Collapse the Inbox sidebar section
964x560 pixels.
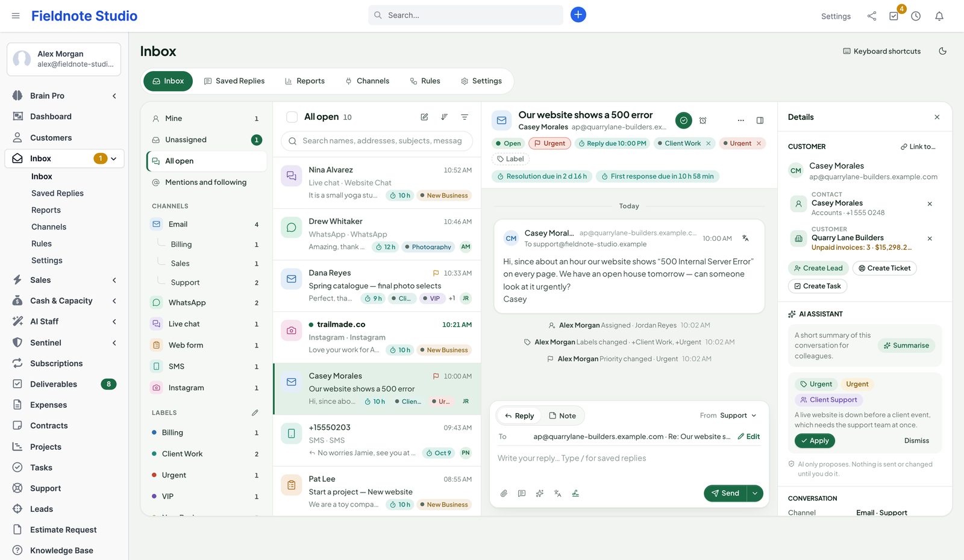click(x=114, y=158)
